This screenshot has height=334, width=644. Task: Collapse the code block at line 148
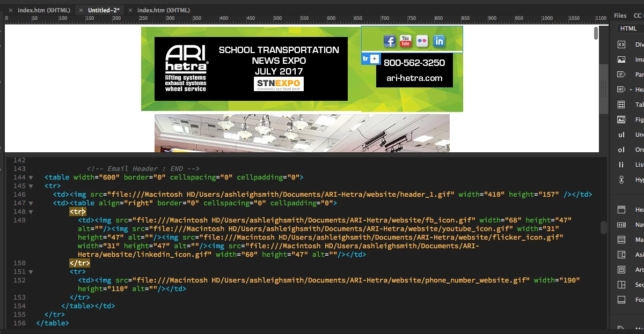(31, 212)
